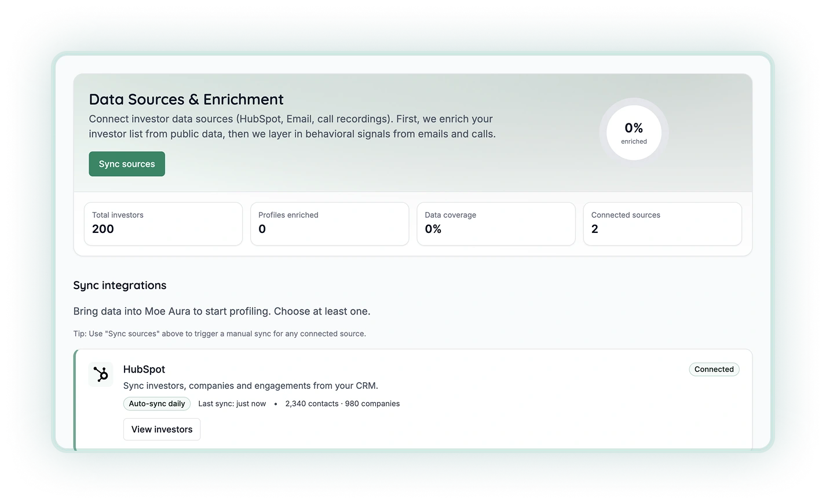
Task: Select the Total investors card
Action: (x=163, y=224)
